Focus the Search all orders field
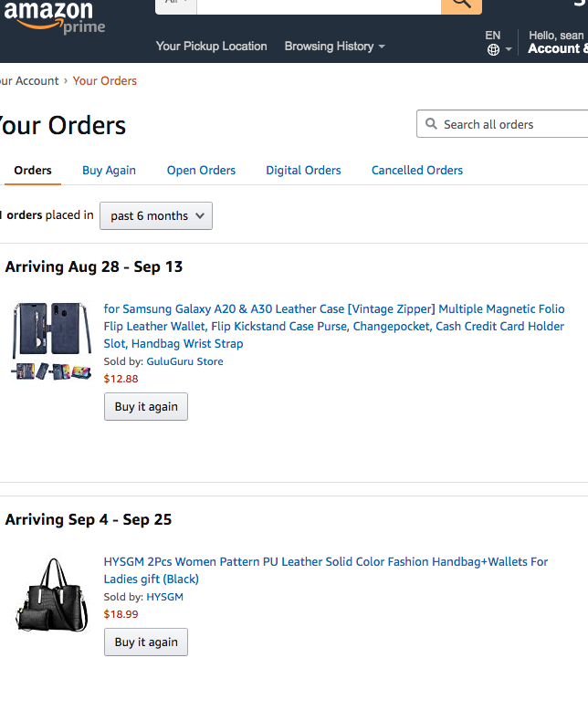588x710 pixels. tap(511, 124)
